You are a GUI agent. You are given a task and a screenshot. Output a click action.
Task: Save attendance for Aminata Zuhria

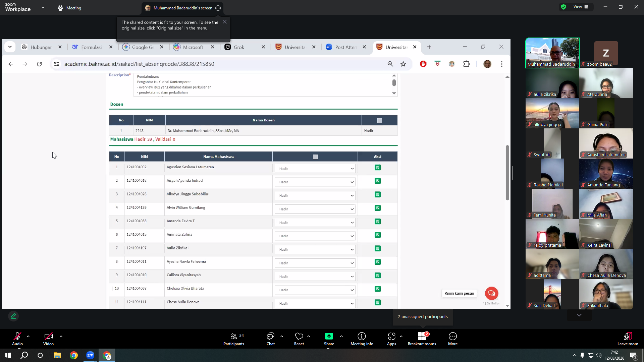(x=378, y=235)
